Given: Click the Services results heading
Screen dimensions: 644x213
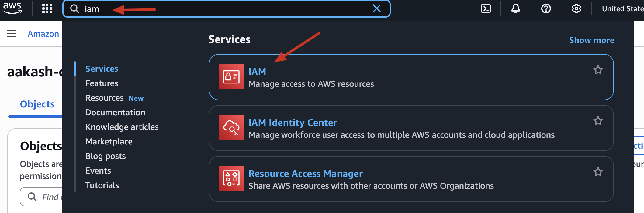Looking at the screenshot, I should 229,39.
